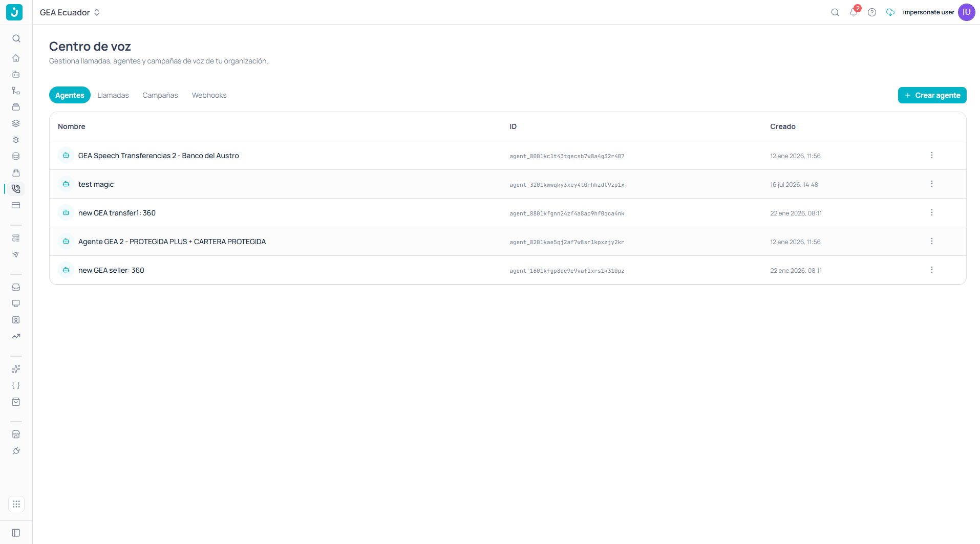
Task: Open the contact portrait icon in the sidebar
Action: (16, 320)
